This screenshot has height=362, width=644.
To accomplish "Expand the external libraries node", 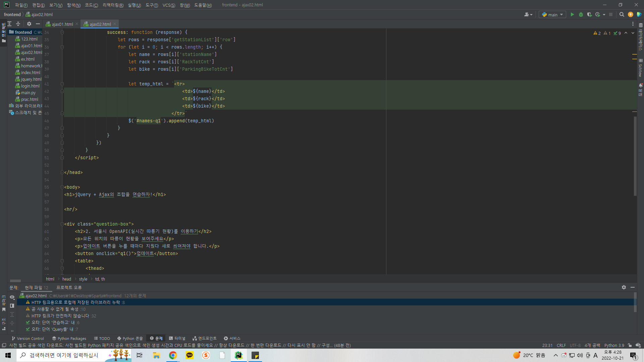I will tap(25, 106).
